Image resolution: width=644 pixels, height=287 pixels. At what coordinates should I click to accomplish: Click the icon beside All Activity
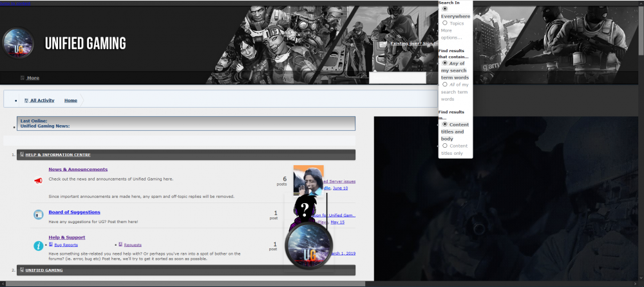(x=26, y=101)
